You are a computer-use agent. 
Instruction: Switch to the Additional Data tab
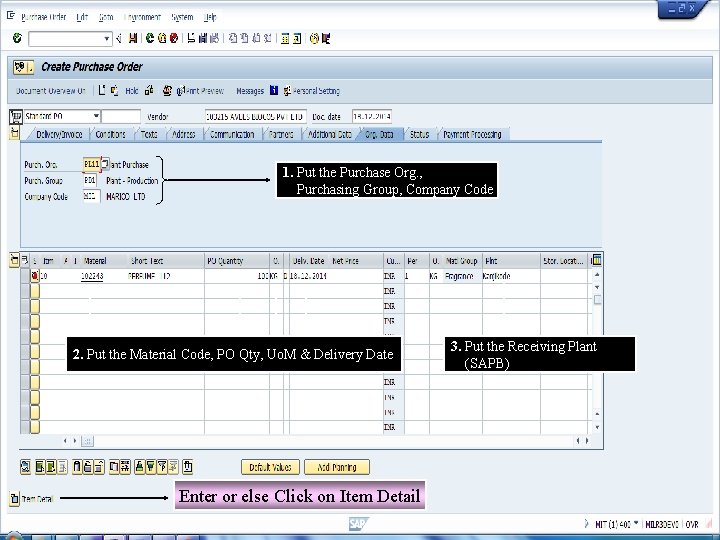(329, 134)
